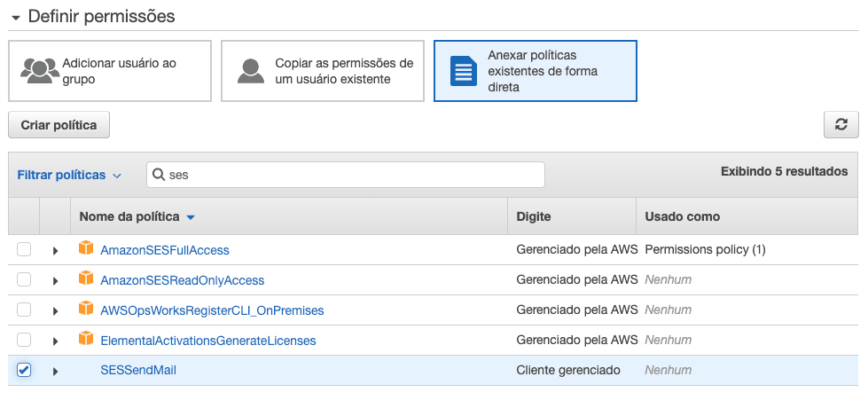Click the document icon in Anexar políticas

click(463, 71)
